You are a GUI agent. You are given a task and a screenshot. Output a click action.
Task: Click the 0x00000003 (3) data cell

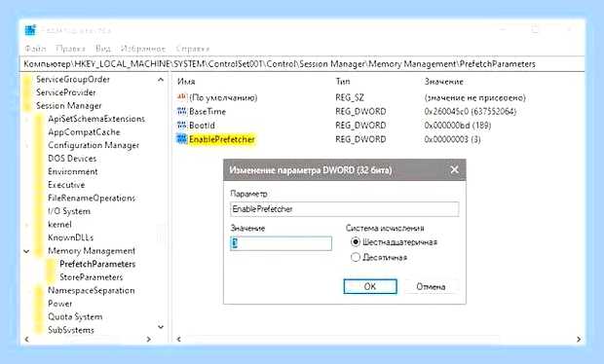pyautogui.click(x=452, y=139)
